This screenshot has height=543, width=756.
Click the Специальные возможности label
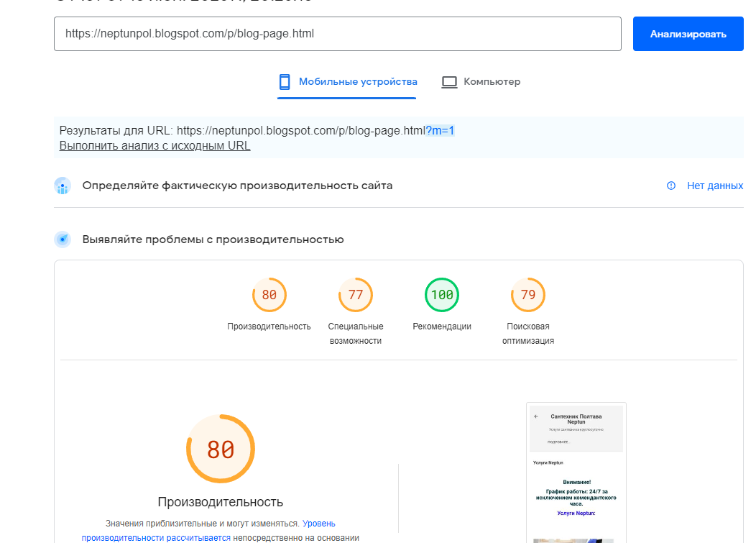pos(356,334)
